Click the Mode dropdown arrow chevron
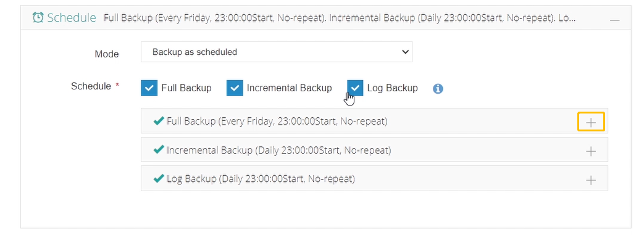This screenshot has width=644, height=235. click(x=405, y=52)
